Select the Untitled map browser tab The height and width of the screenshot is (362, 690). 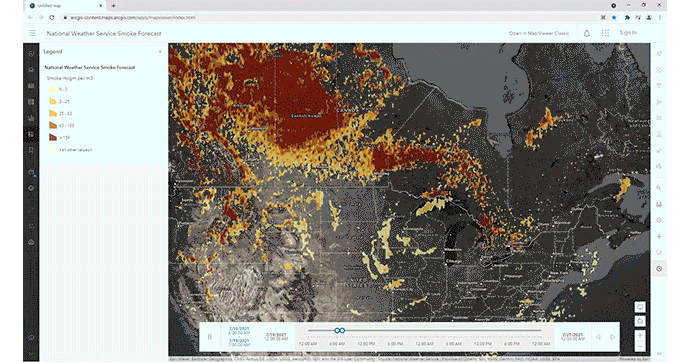point(65,6)
